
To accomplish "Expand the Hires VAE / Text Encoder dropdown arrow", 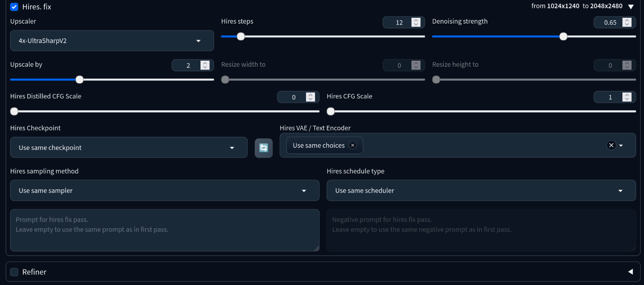I will click(x=621, y=145).
